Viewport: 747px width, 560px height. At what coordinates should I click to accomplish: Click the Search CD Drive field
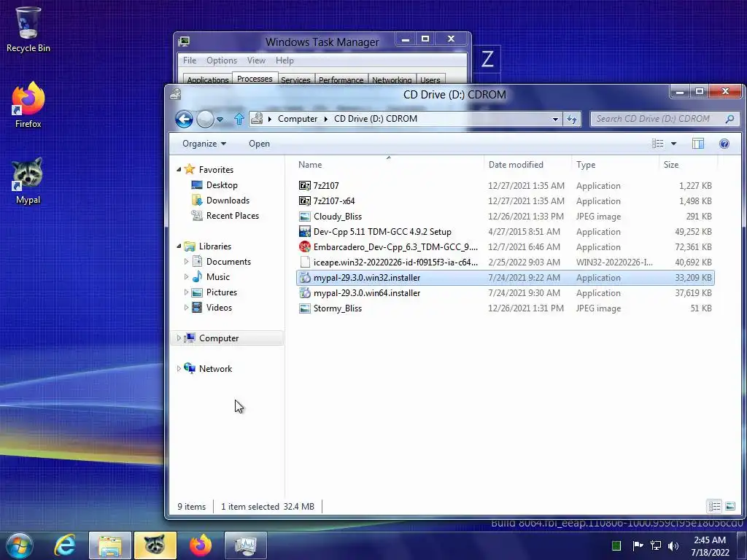click(x=665, y=119)
